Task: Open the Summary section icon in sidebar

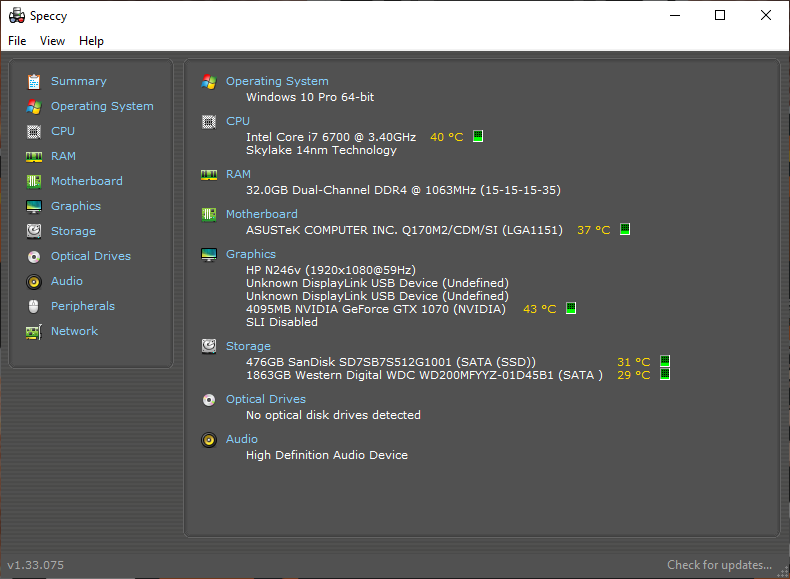Action: coord(34,81)
